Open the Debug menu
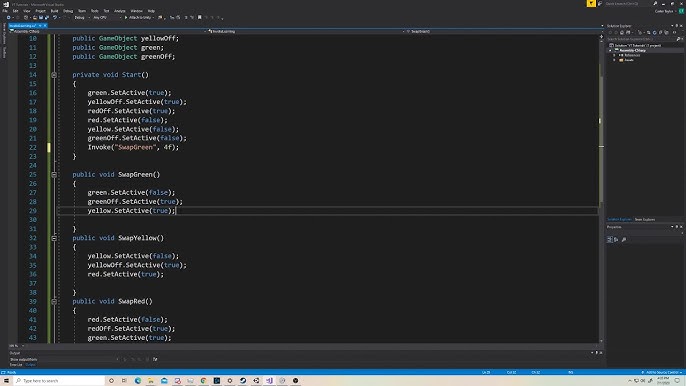Viewport: 686px width, 386px height. (x=68, y=11)
